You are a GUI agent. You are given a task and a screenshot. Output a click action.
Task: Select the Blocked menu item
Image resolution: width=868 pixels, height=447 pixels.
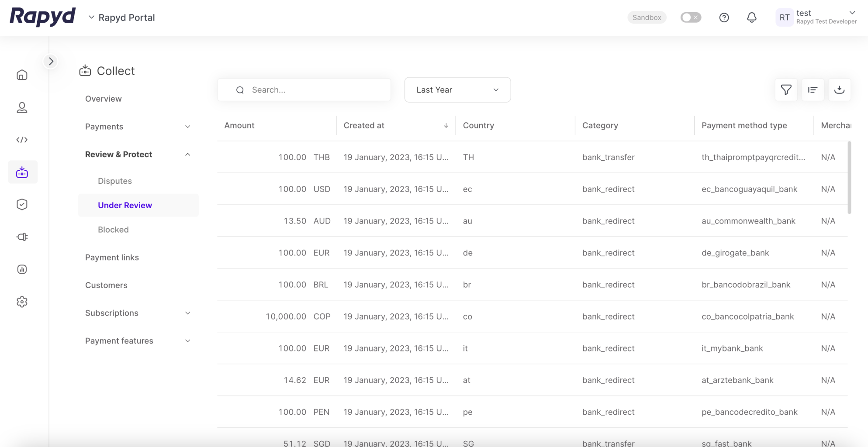(113, 230)
